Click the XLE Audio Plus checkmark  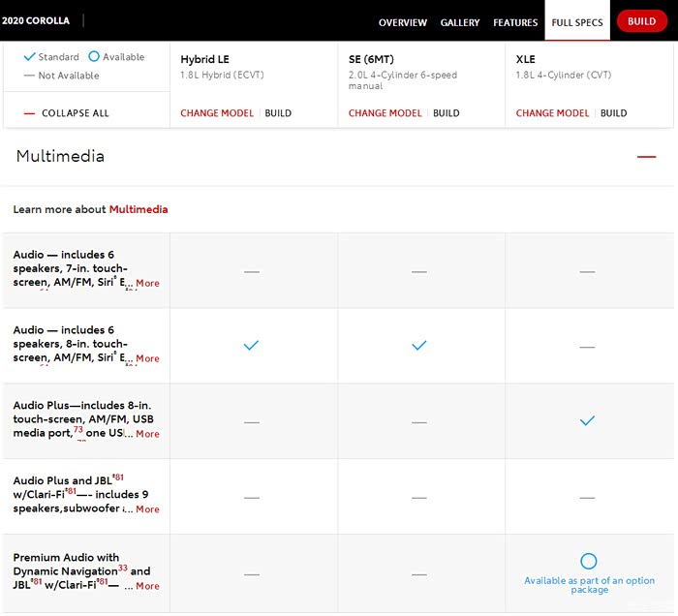(587, 421)
